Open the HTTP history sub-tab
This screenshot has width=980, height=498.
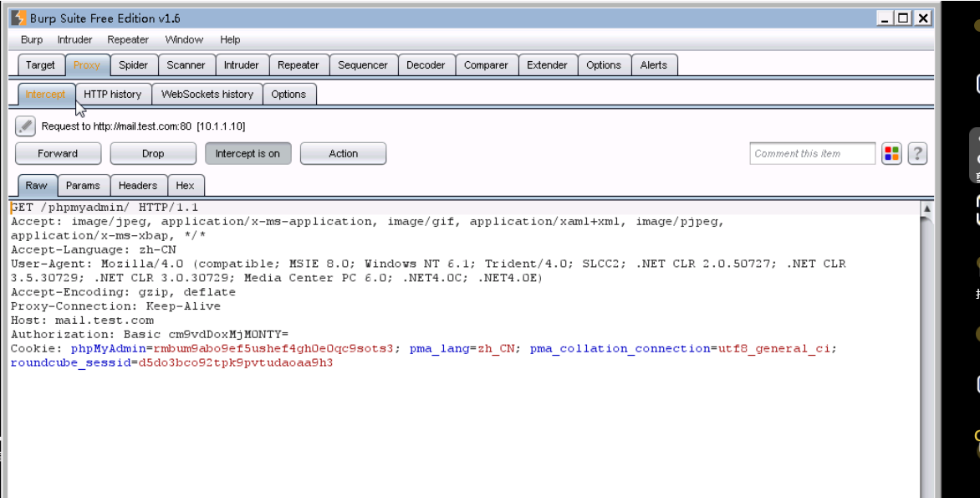point(113,95)
